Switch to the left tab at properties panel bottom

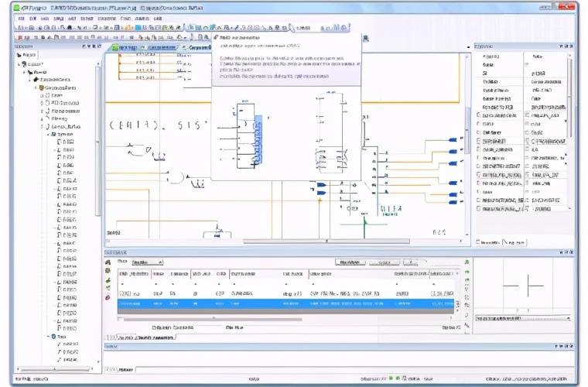(488, 242)
